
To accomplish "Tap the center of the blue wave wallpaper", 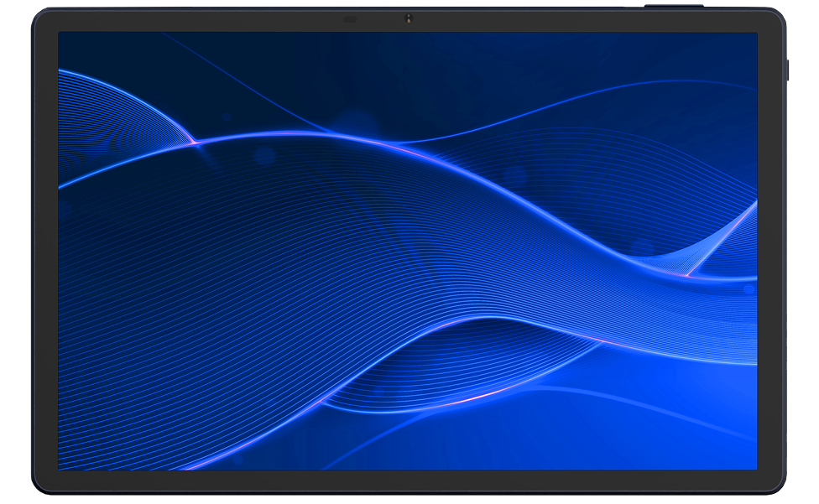I will point(408,252).
